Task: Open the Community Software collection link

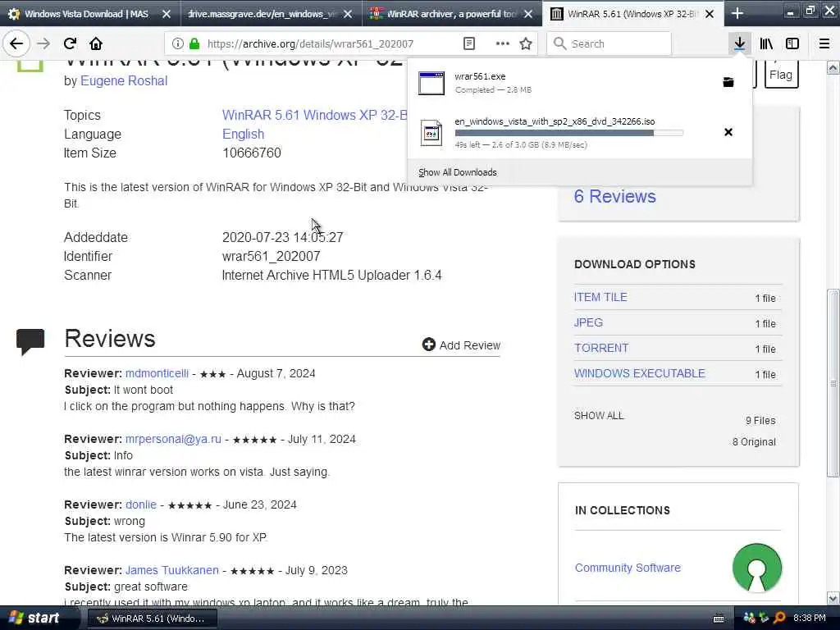Action: [x=628, y=568]
